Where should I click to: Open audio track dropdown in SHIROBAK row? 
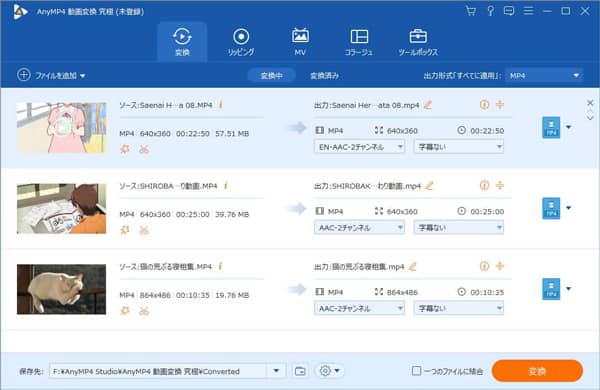click(359, 228)
